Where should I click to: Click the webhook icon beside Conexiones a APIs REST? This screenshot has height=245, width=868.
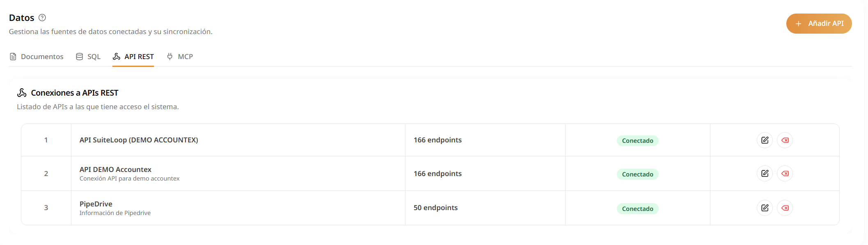[22, 93]
